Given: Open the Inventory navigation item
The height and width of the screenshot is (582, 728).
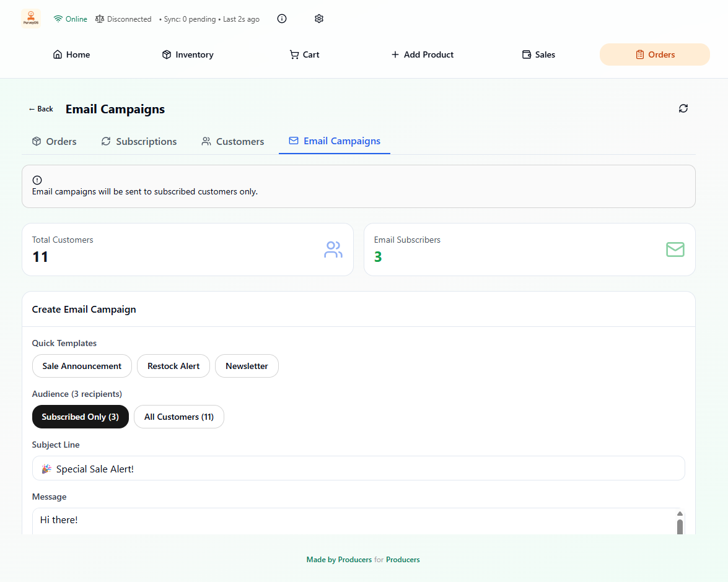Looking at the screenshot, I should point(187,54).
